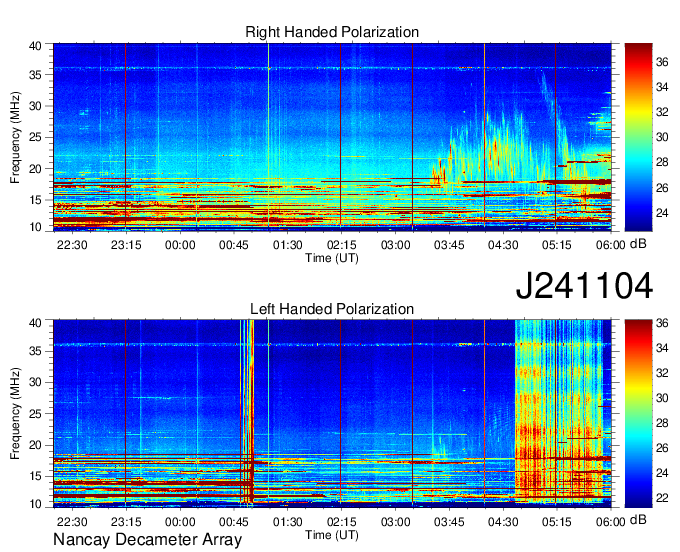
Task: Click the 'Time (UT)' label under bottom plot
Action: click(332, 535)
